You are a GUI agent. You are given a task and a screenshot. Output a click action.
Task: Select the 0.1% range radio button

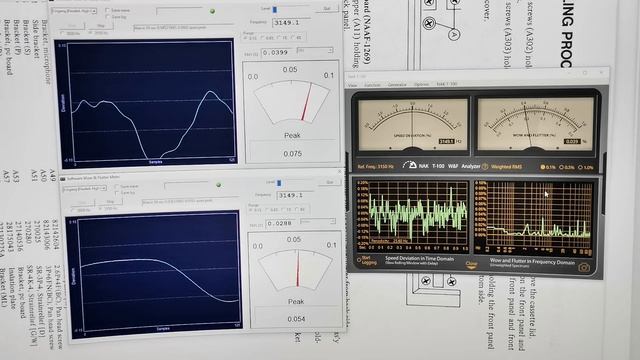click(x=543, y=167)
